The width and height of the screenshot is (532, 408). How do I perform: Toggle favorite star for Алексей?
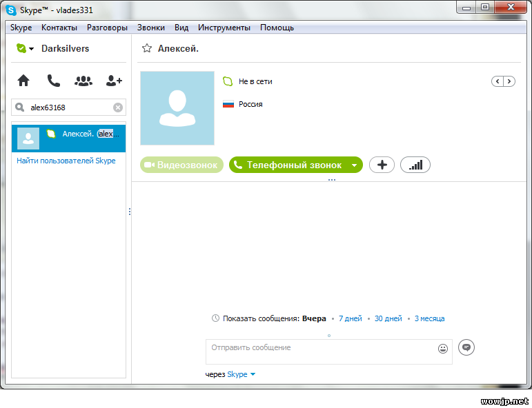click(x=146, y=48)
